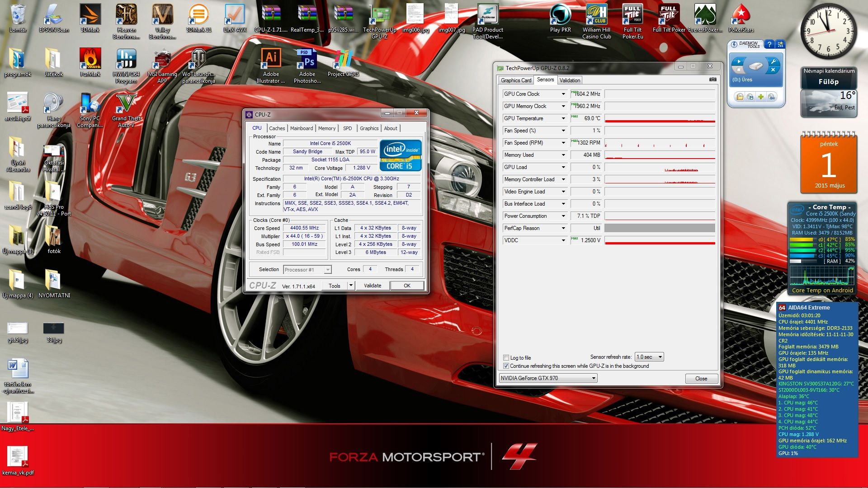868x488 pixels.
Task: Open the Sensor refresh rate dropdown
Action: [649, 357]
